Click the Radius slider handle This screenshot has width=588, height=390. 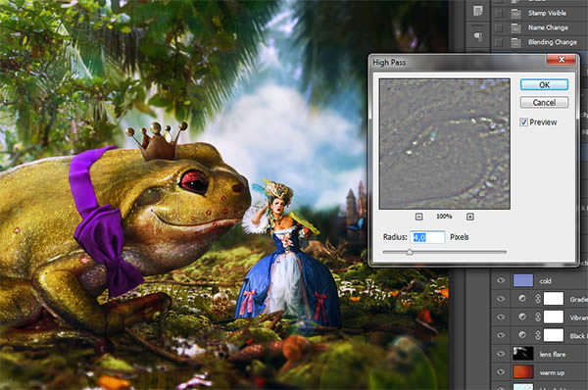coord(410,252)
